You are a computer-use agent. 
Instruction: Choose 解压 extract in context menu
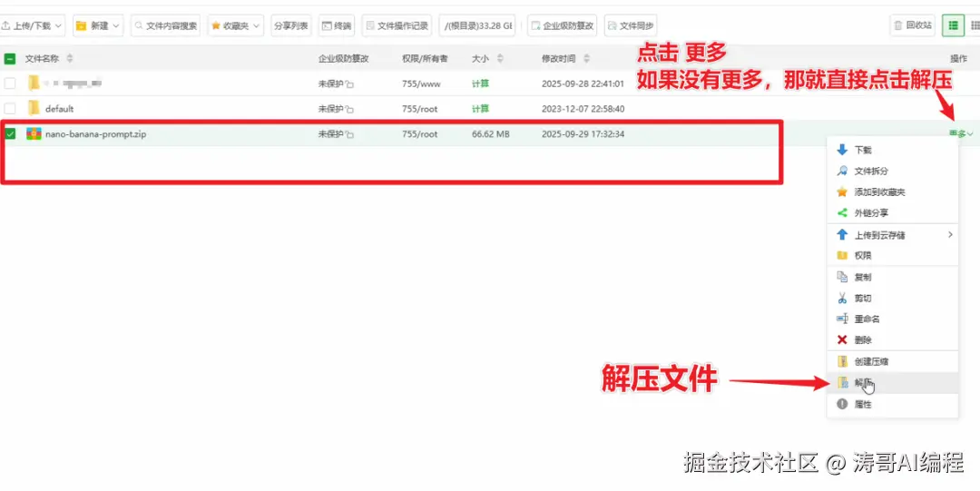[893, 383]
